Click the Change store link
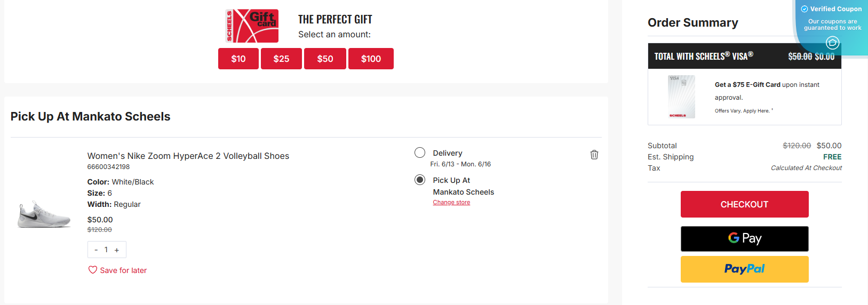This screenshot has height=305, width=868. pos(451,203)
